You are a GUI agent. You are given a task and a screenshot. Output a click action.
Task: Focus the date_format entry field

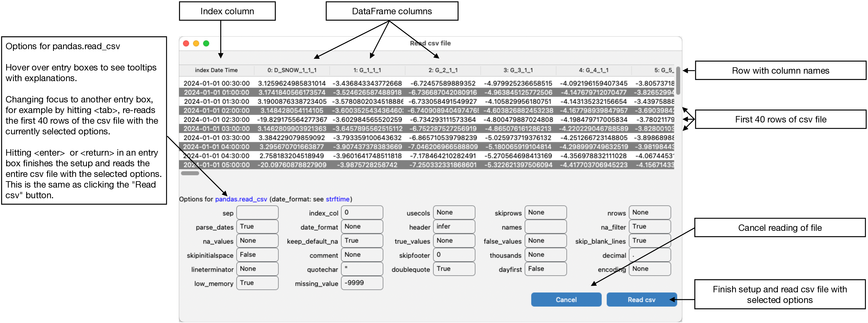361,227
